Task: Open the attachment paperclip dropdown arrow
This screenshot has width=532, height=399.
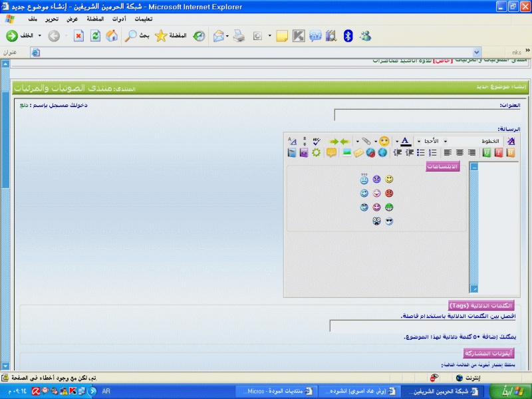Action: (x=357, y=142)
